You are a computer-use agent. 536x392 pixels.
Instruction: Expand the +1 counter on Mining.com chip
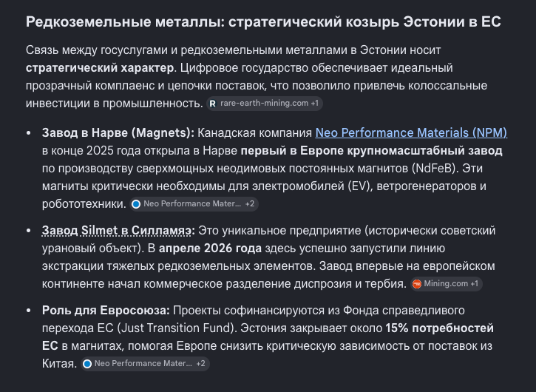[474, 284]
